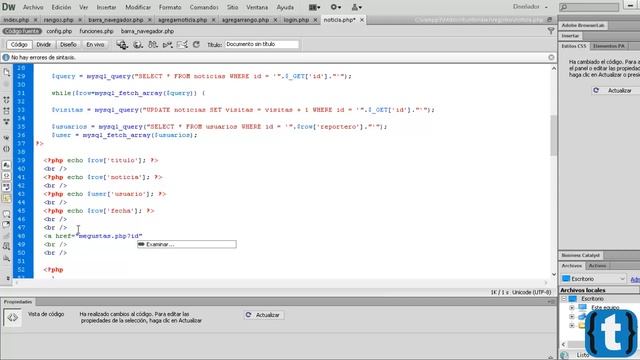Open the Insertar menu

(x=106, y=7)
